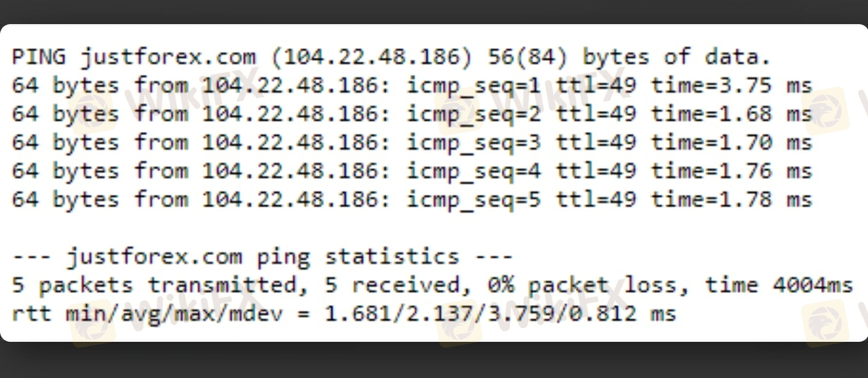Select the icmp_seq=2 reply text
Viewport: 868px width, 378px height.
point(474,114)
